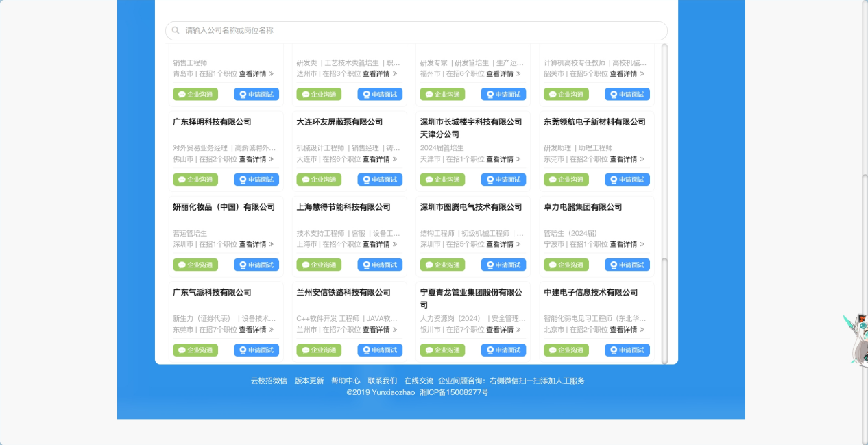This screenshot has width=868, height=445.
Task: Click the job list vertical scrollbar
Action: [664, 206]
